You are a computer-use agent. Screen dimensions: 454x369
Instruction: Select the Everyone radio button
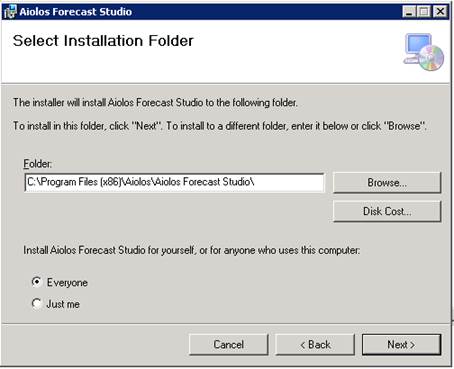point(37,282)
